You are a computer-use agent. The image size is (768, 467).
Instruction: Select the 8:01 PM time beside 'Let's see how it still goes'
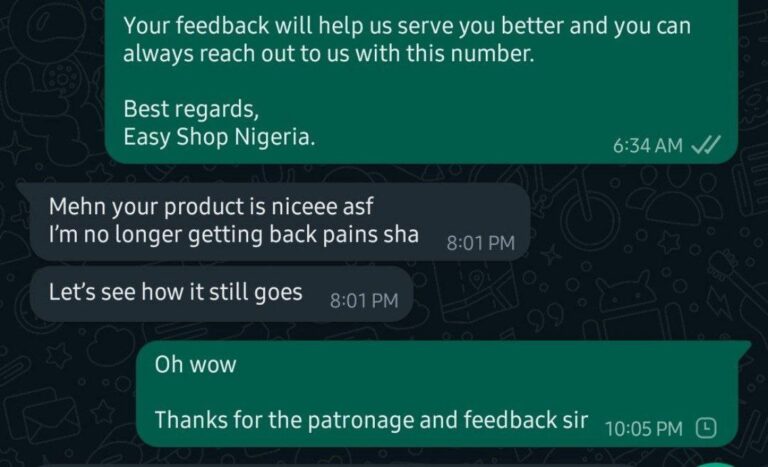[x=364, y=300]
